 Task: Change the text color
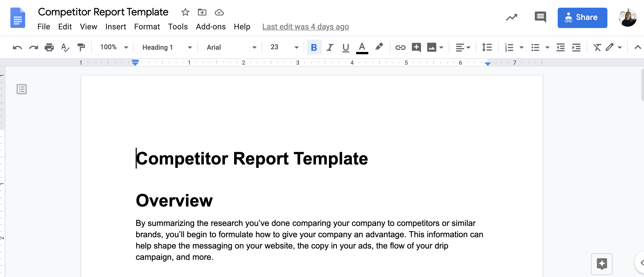point(362,47)
